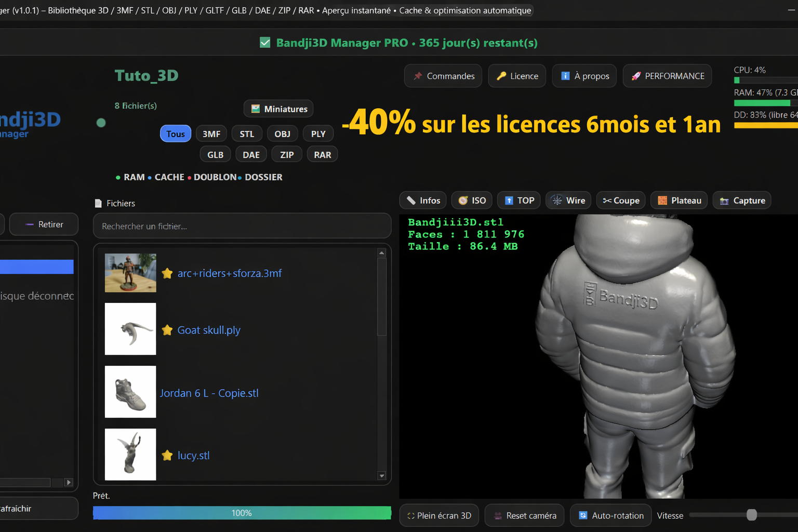Take a Capture of the viewer
Viewport: 798px width, 532px height.
pyautogui.click(x=742, y=200)
